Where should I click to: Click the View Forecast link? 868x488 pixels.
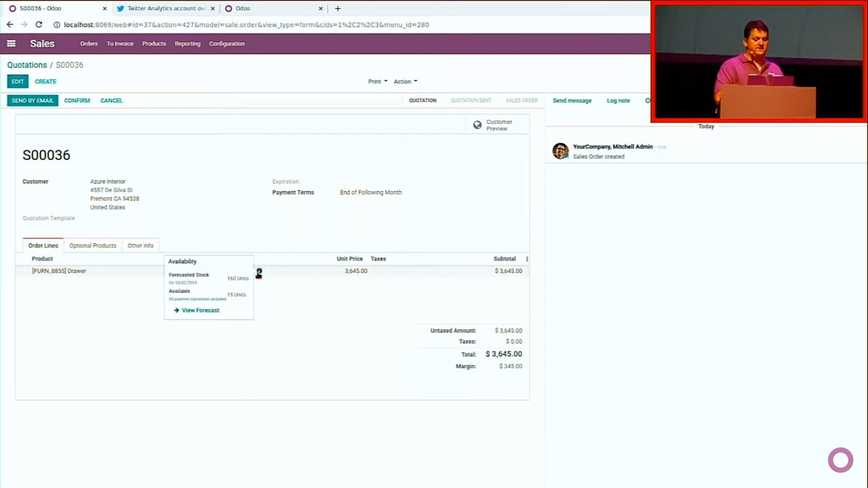(x=200, y=310)
